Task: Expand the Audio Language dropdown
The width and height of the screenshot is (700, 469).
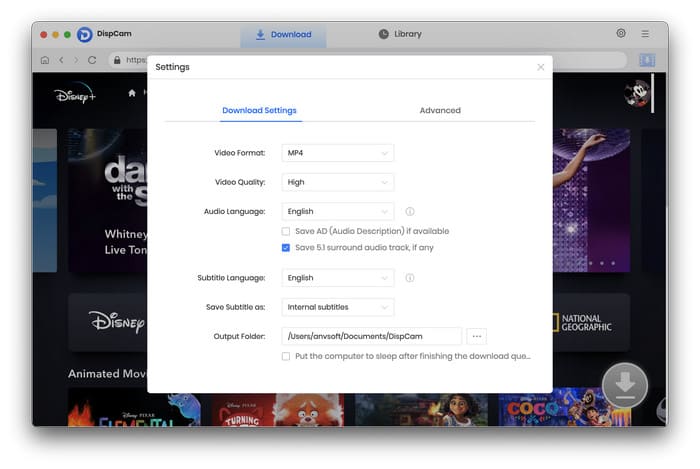Action: [338, 211]
